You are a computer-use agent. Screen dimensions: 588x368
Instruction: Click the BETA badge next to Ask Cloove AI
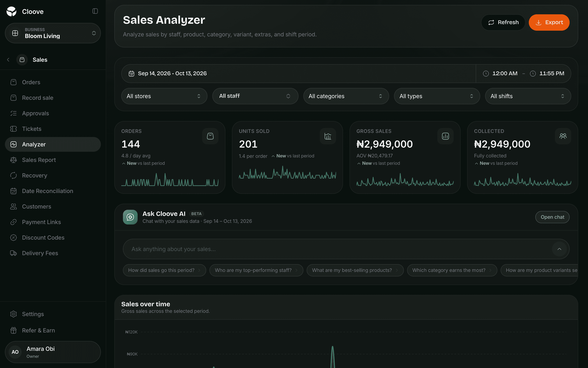click(196, 214)
